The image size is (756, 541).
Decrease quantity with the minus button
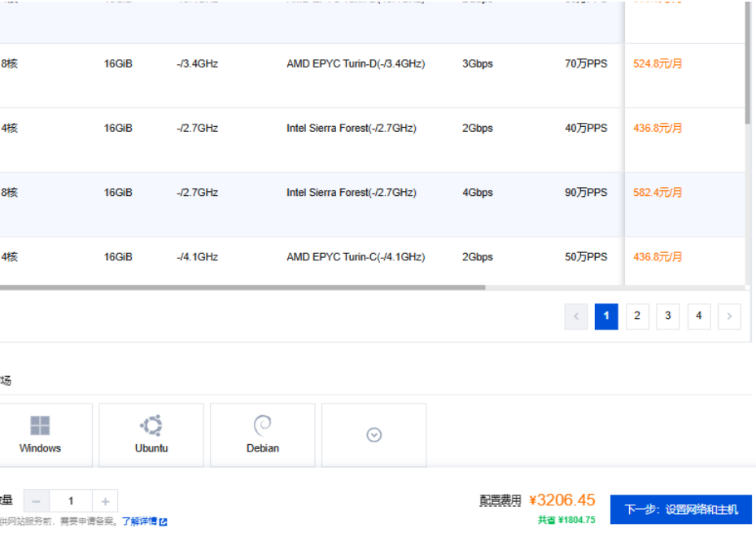(x=37, y=501)
